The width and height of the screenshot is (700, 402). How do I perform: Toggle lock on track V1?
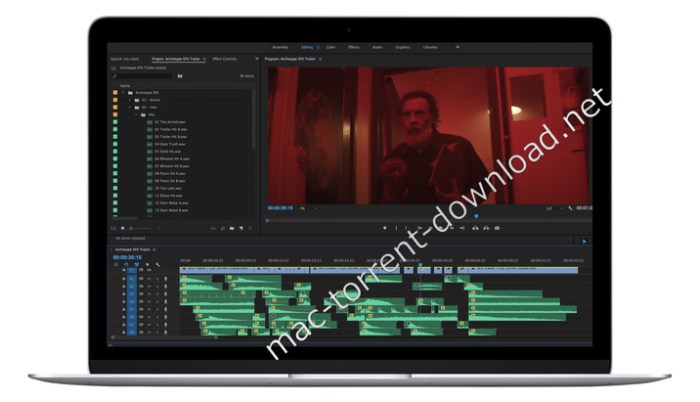click(124, 270)
